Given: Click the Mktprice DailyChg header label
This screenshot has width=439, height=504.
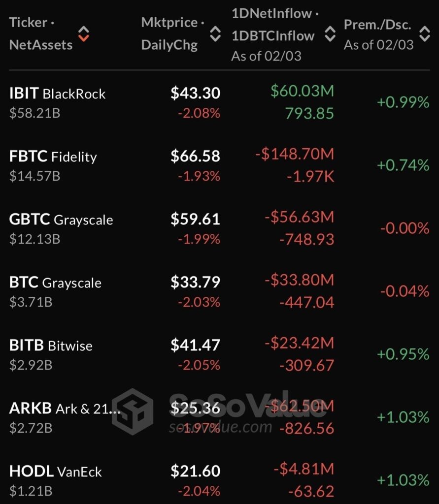Looking at the screenshot, I should tap(169, 33).
